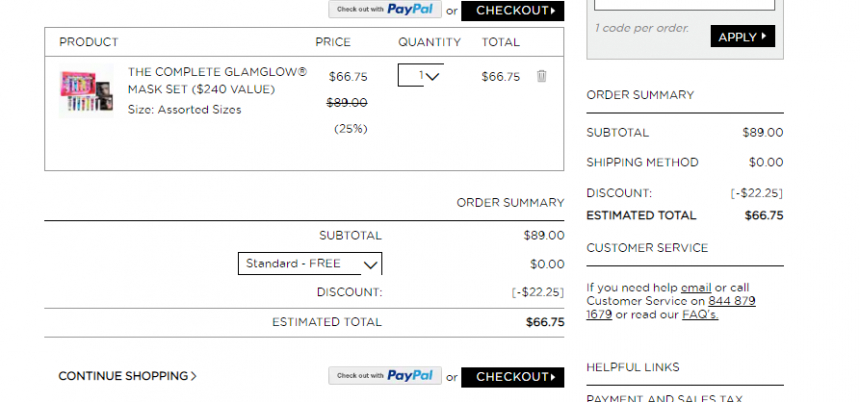Viewport: 860px width, 402px height.
Task: Click the chevron arrow next to Continue Shopping
Action: pyautogui.click(x=194, y=376)
